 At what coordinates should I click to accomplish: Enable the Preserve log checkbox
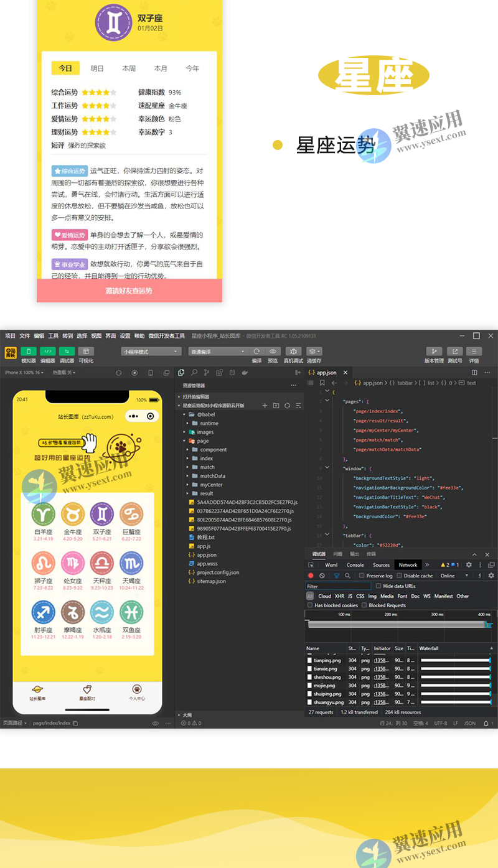[x=361, y=576]
